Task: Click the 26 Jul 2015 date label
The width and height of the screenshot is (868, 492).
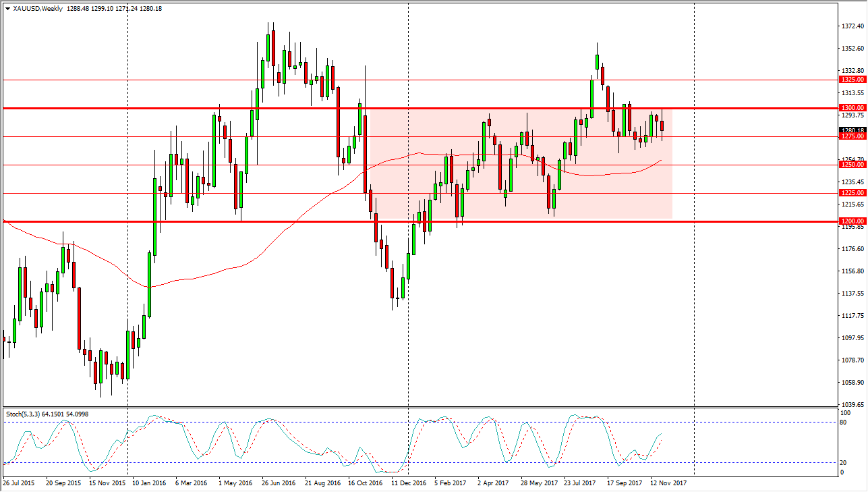Action: pyautogui.click(x=20, y=483)
